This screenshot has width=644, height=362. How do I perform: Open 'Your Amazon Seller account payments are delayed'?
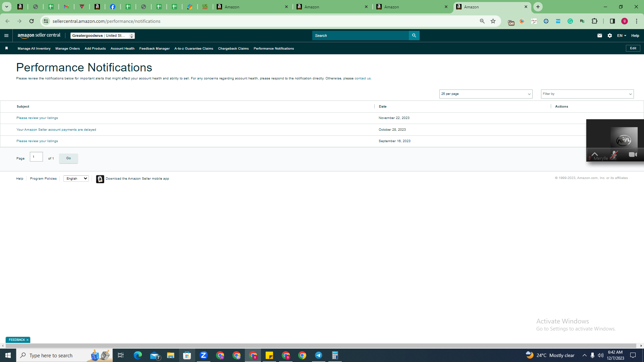pyautogui.click(x=56, y=130)
